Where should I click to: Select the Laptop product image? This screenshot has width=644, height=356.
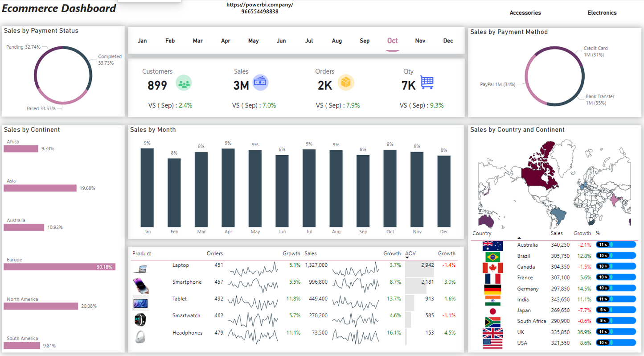pyautogui.click(x=140, y=269)
